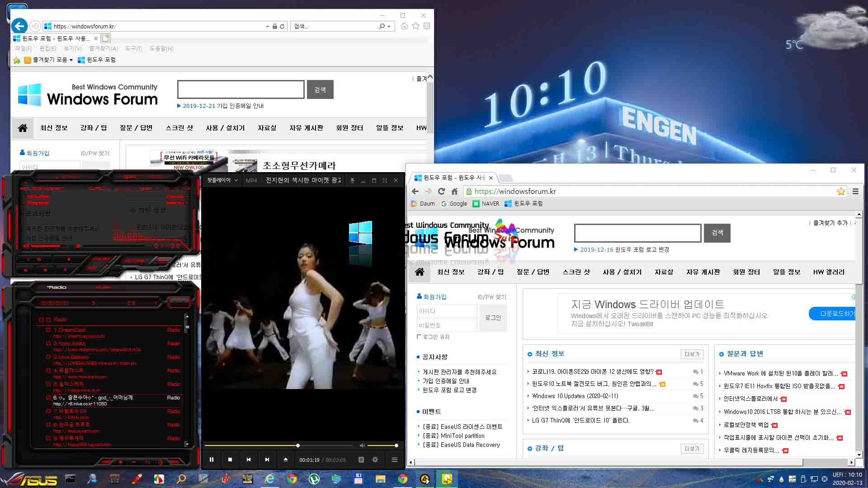Click the PotPlayer video seek bar

click(278, 446)
